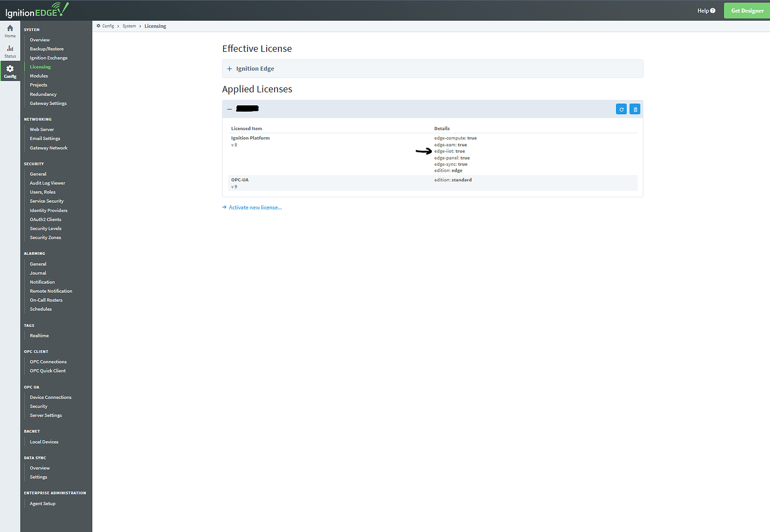Expand the Ignition Edge effective license entry

tap(229, 68)
